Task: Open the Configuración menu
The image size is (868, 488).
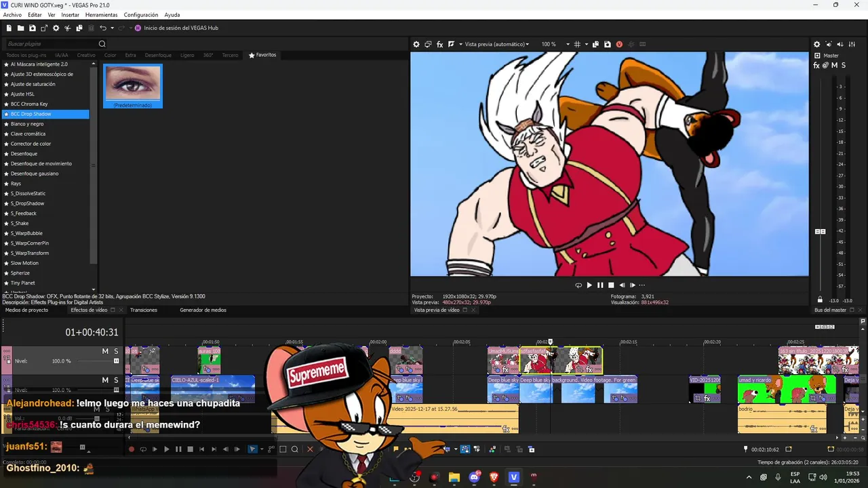Action: 141,15
